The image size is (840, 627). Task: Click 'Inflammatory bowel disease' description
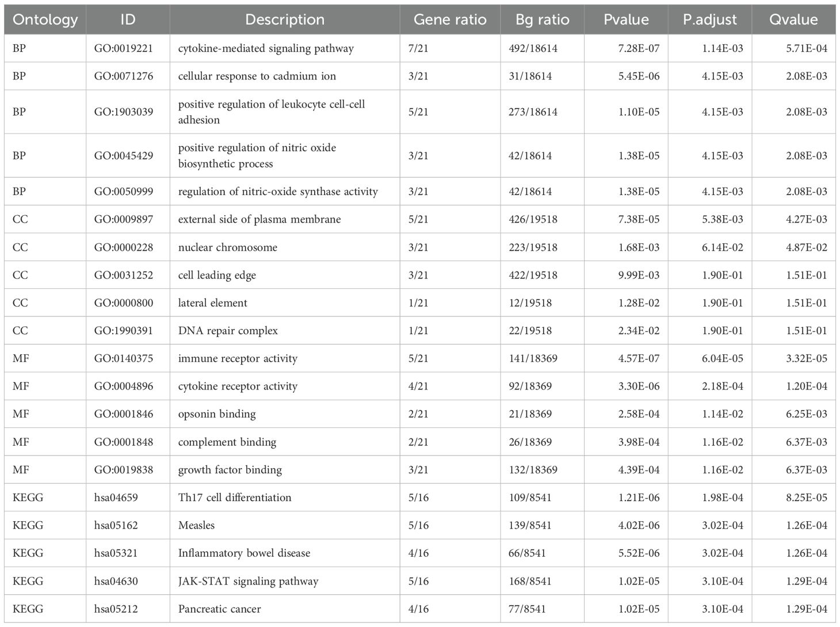244,553
